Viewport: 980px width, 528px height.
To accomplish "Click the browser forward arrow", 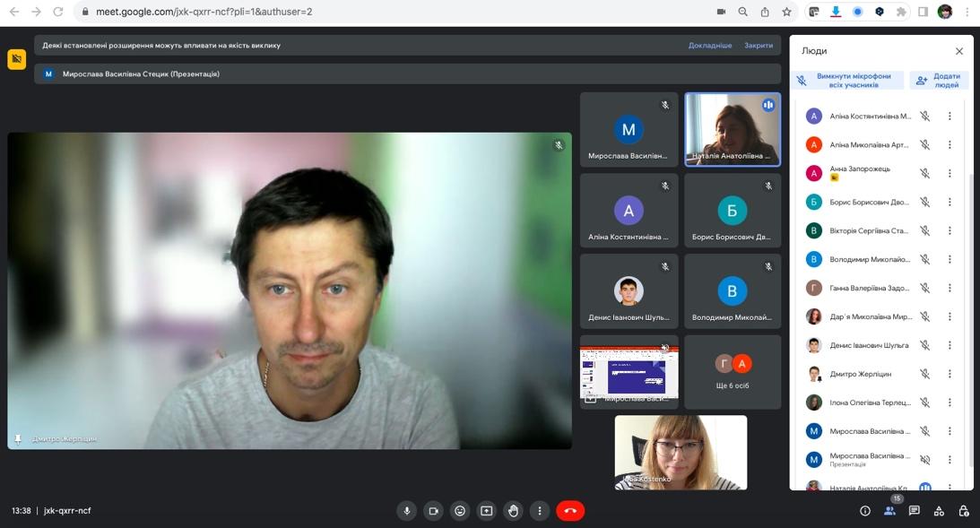I will [x=36, y=12].
